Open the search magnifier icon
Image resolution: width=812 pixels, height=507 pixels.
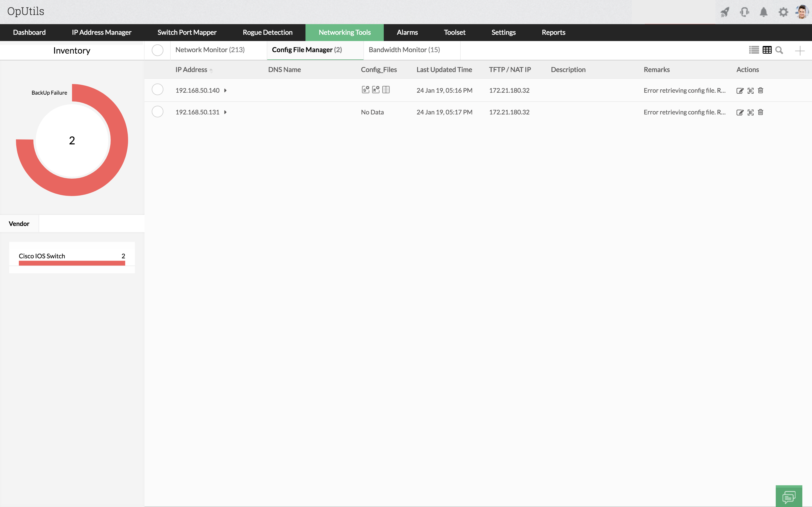pos(779,50)
